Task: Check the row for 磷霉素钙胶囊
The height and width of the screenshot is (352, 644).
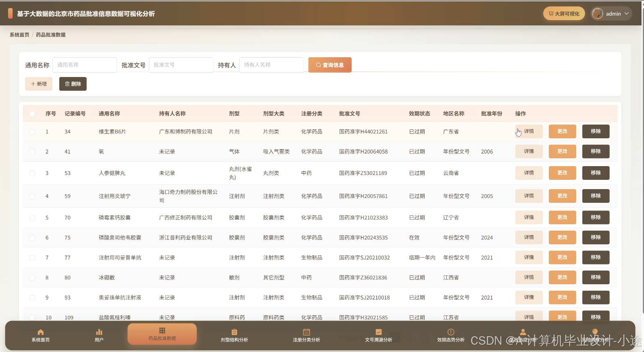Action: pos(32,218)
